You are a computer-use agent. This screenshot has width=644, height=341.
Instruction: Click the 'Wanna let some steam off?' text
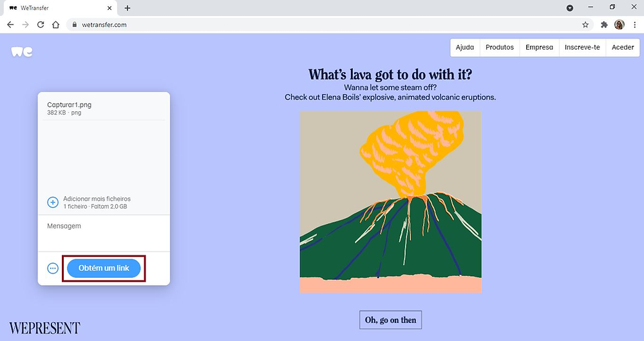(x=390, y=88)
